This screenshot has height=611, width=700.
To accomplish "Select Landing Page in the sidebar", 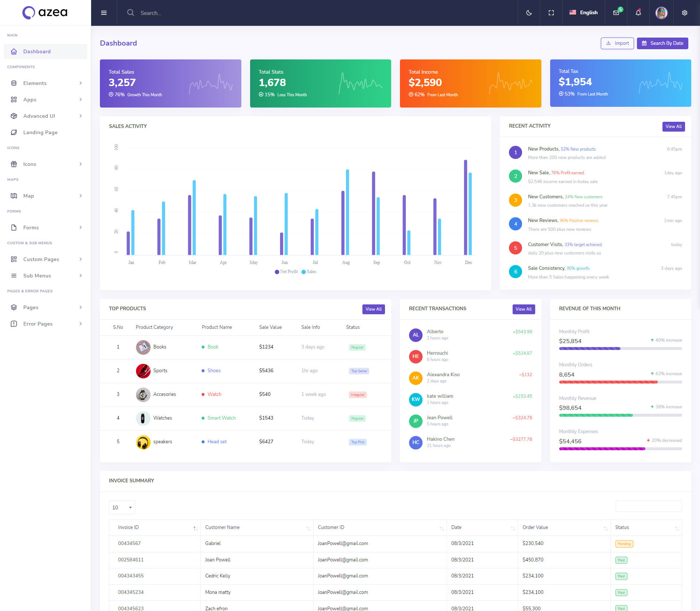I will 40,132.
